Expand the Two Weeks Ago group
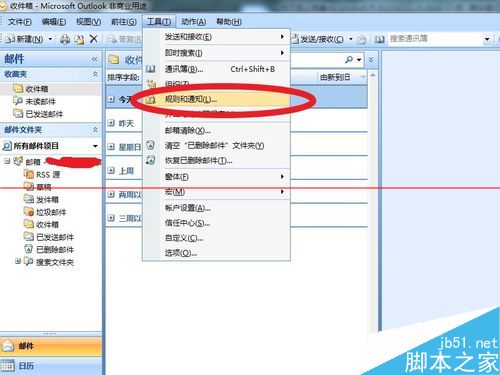 [x=111, y=194]
